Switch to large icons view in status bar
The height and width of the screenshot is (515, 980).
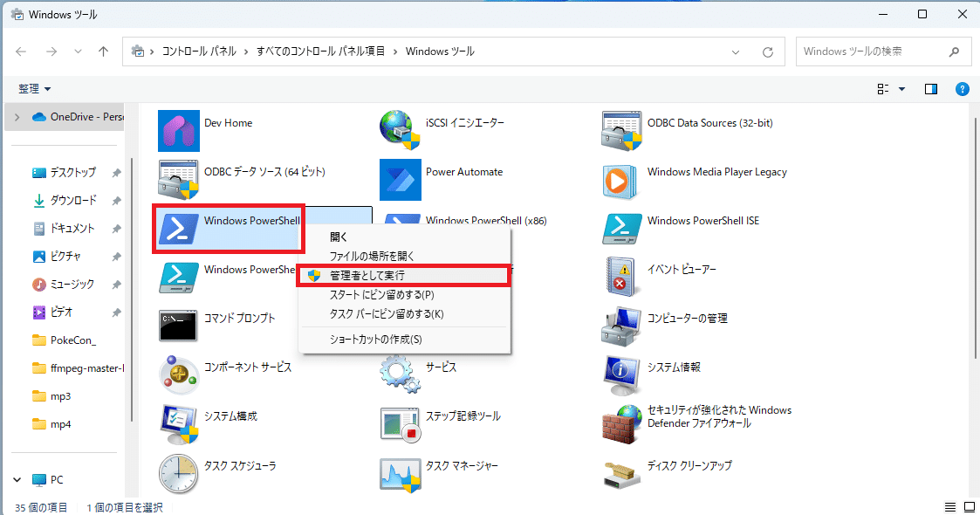point(970,507)
